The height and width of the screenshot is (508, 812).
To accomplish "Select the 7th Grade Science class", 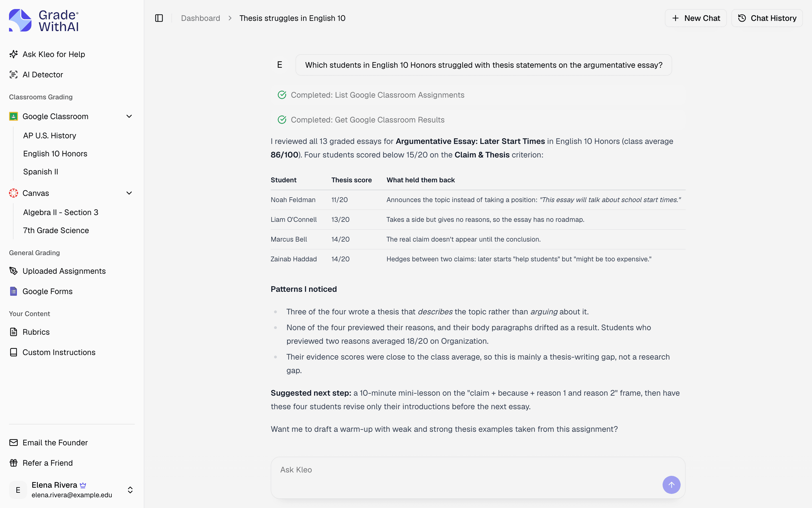I will (56, 231).
